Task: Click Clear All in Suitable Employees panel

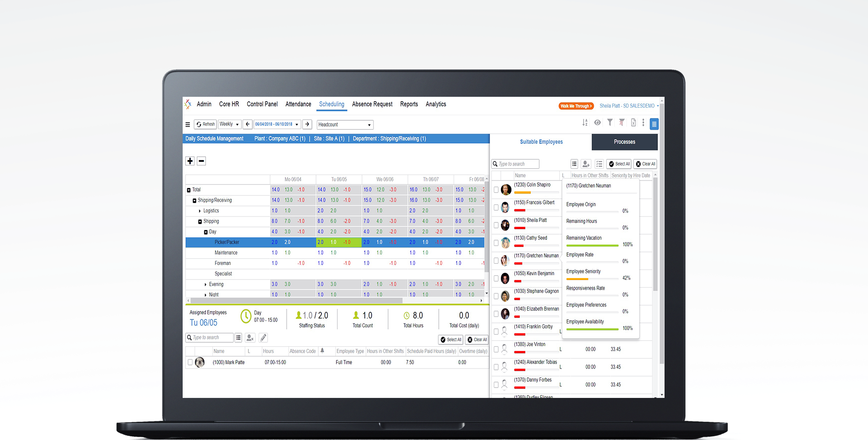Action: 645,164
